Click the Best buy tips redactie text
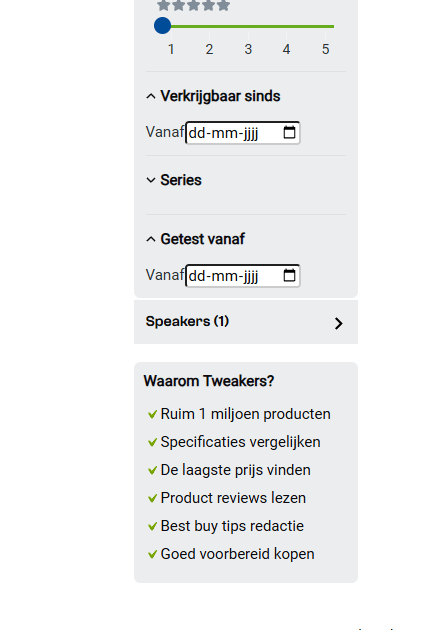 (232, 526)
